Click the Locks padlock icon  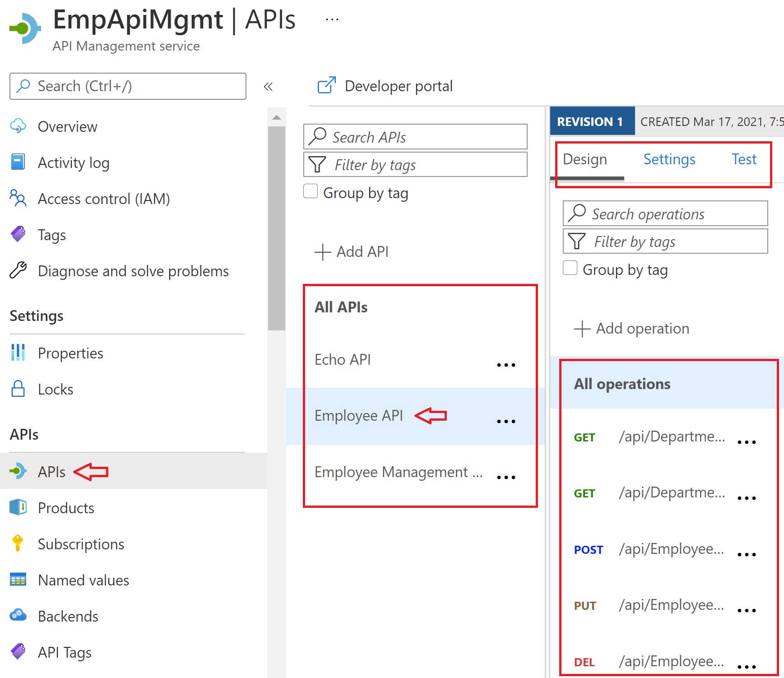pyautogui.click(x=18, y=389)
